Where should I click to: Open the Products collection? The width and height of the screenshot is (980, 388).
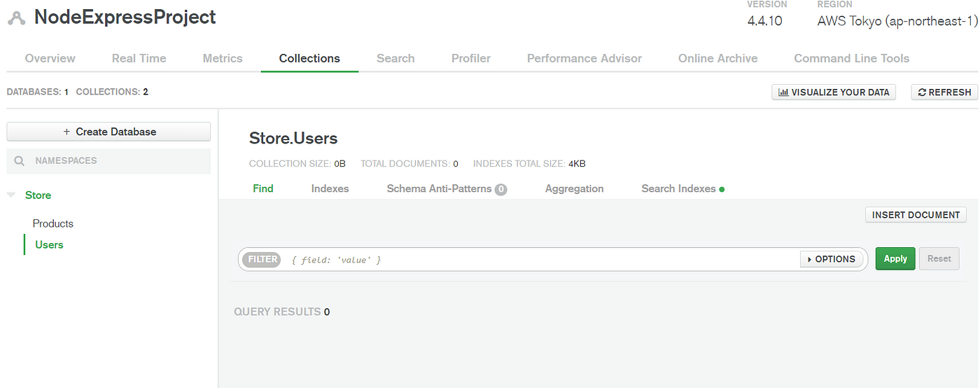[x=53, y=223]
